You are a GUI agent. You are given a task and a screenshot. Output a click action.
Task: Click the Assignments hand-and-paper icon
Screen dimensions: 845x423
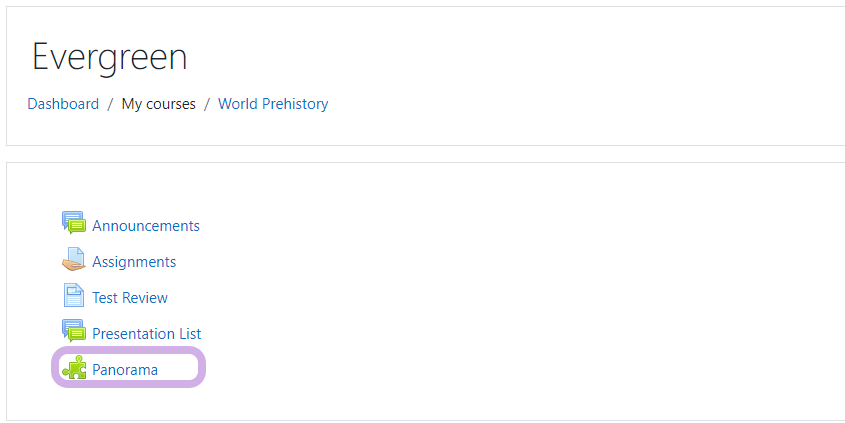[x=74, y=260]
